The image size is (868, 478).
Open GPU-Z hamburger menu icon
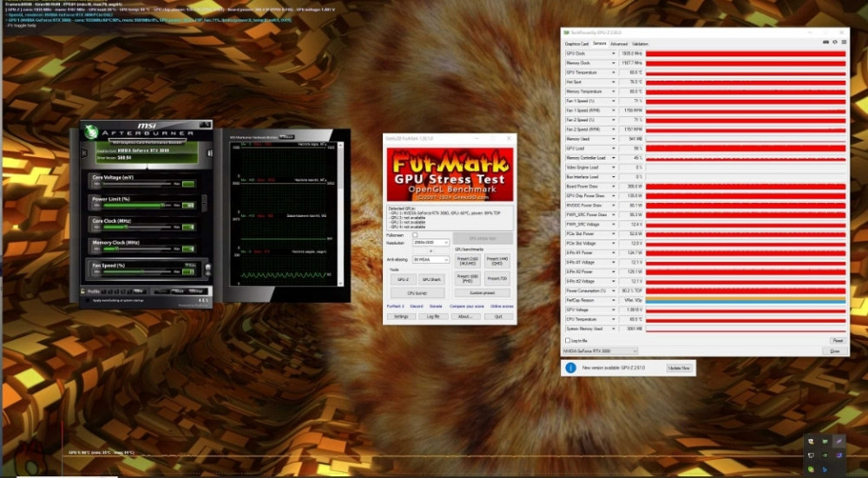point(844,42)
